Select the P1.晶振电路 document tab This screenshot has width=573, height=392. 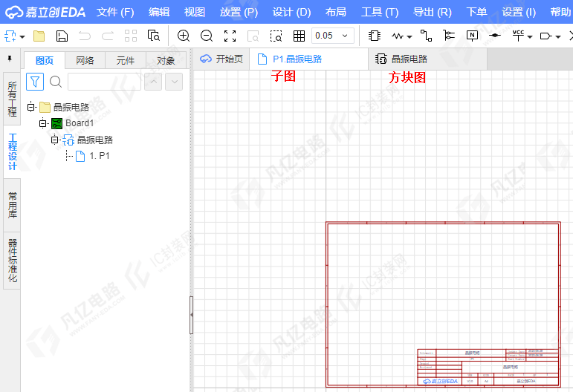pos(308,59)
